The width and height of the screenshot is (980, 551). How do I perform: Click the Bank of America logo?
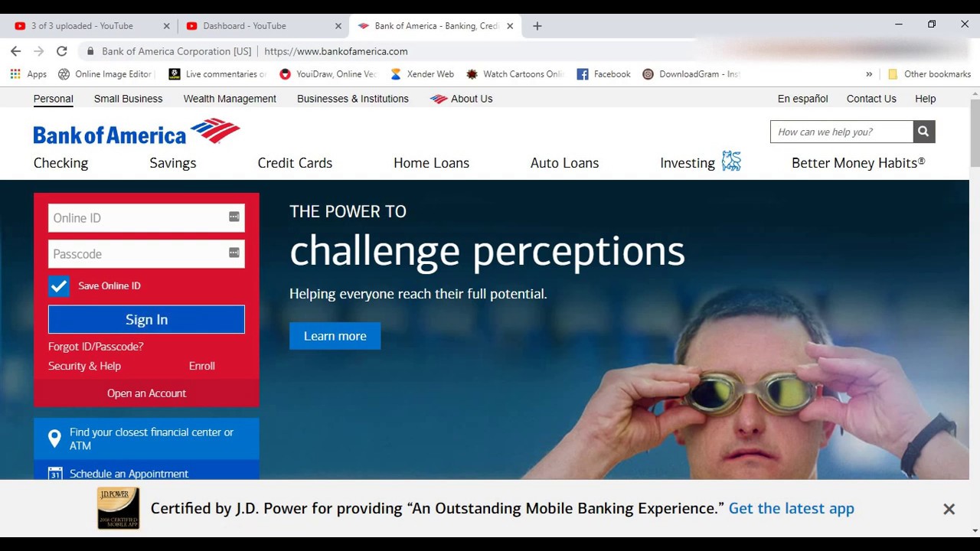pyautogui.click(x=137, y=132)
